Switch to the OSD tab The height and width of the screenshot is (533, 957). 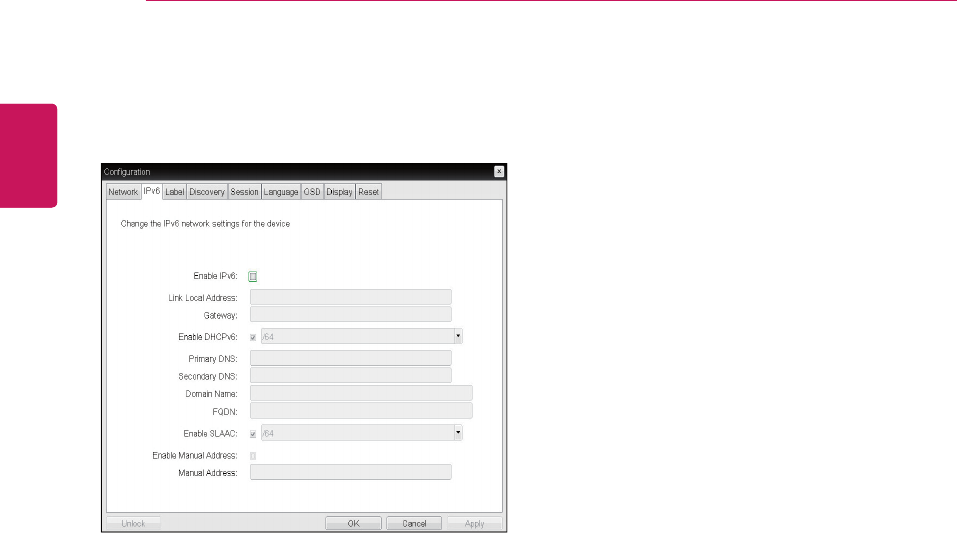tap(312, 192)
